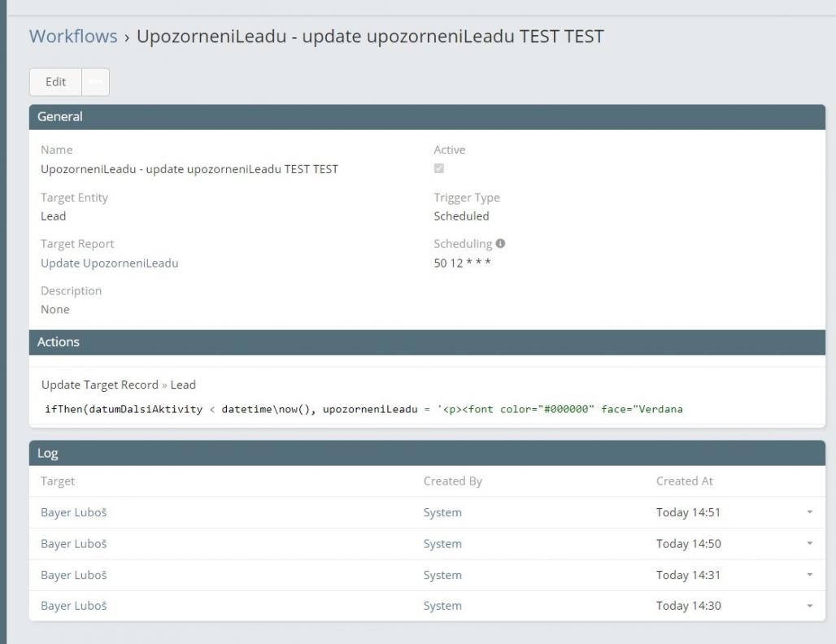
Task: Expand row menu for Today 14:51 log
Action: [809, 513]
